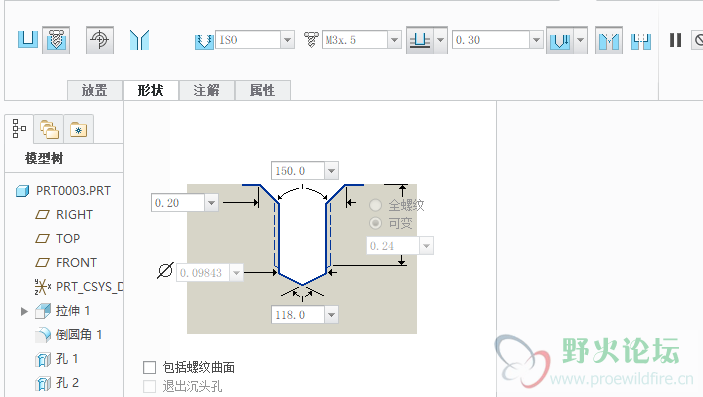
Task: Open the drill-to-shoulder arrow dropdown
Action: tap(581, 40)
